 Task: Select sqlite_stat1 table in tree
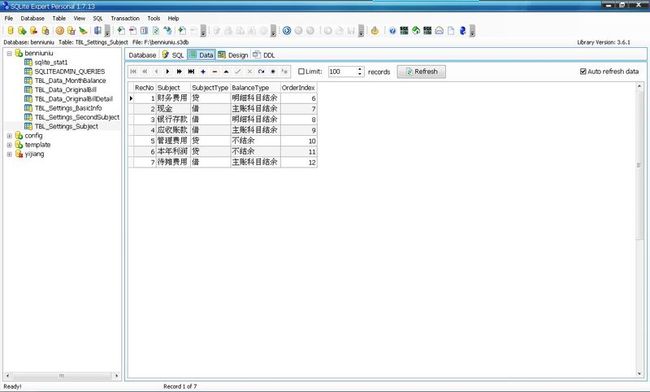[x=51, y=63]
